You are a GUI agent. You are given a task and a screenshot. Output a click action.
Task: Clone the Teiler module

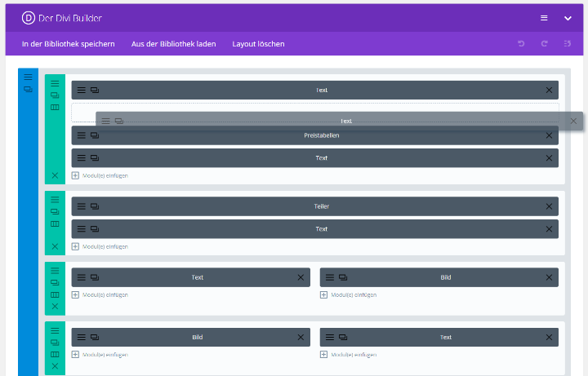coord(94,206)
